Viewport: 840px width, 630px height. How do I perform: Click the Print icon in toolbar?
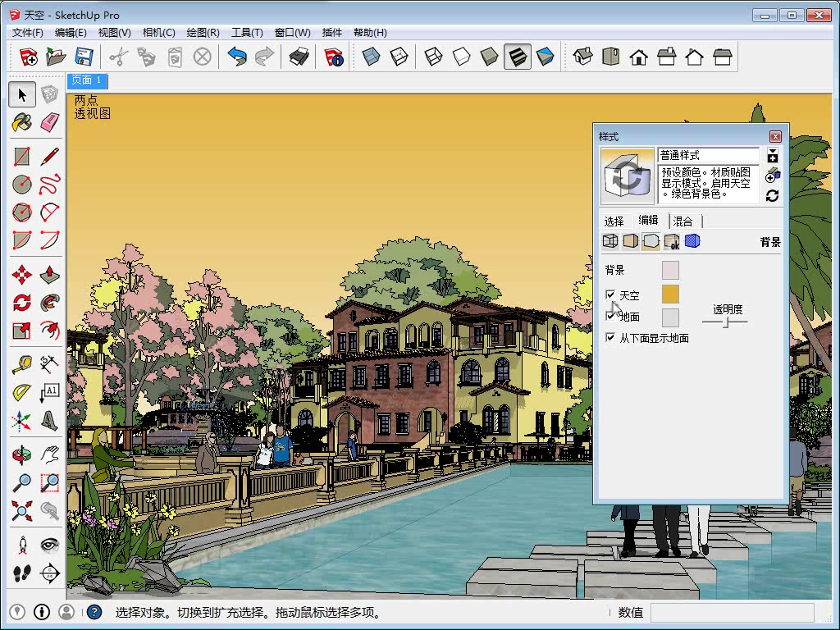pos(299,57)
